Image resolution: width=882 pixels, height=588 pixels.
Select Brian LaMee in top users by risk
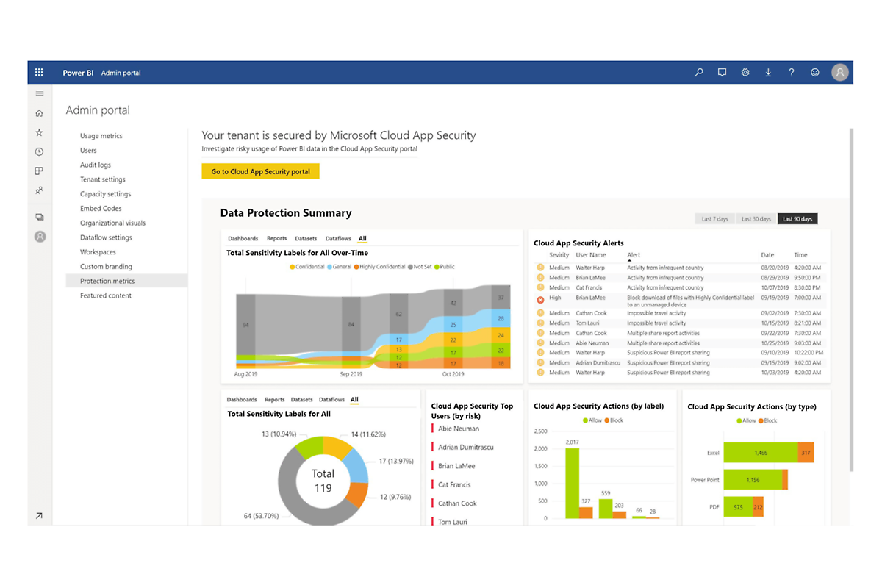456,466
